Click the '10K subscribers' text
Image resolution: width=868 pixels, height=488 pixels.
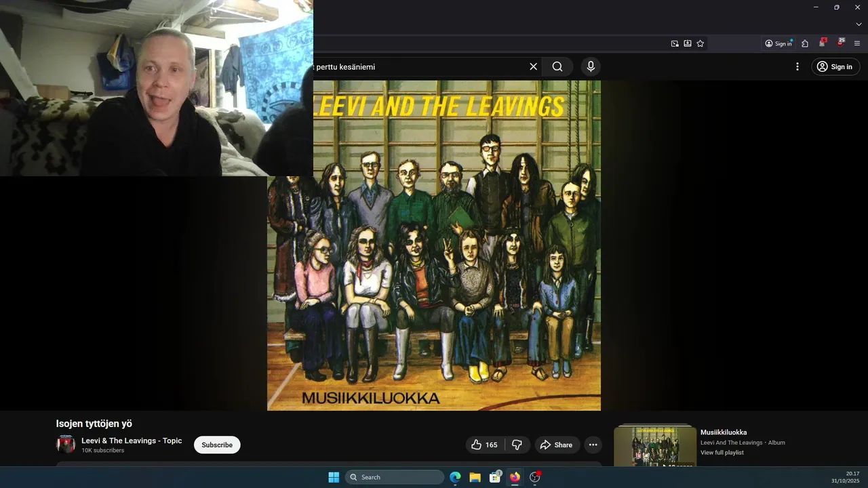coord(103,451)
